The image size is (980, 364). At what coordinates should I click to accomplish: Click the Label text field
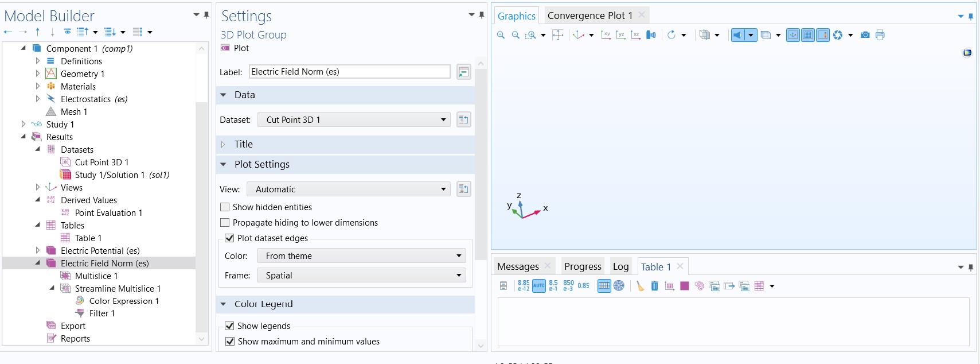[x=349, y=72]
